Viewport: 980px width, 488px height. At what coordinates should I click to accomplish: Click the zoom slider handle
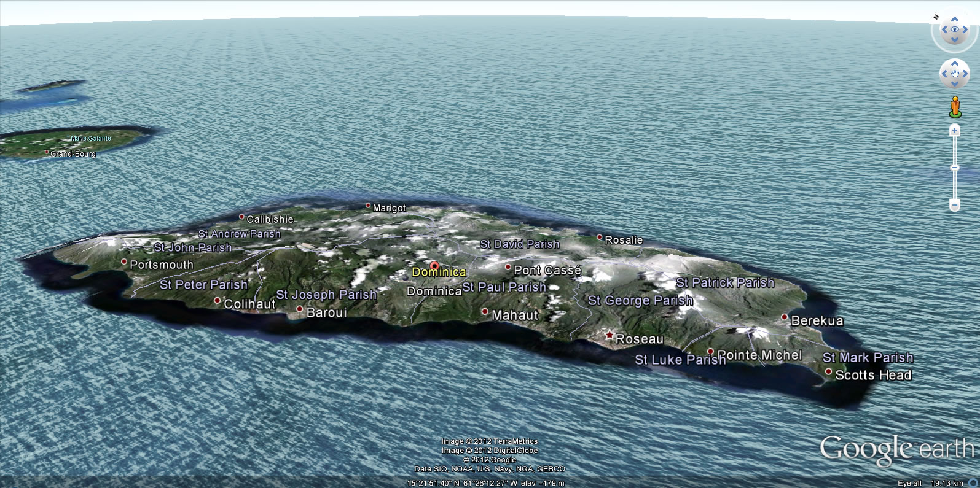coord(954,167)
